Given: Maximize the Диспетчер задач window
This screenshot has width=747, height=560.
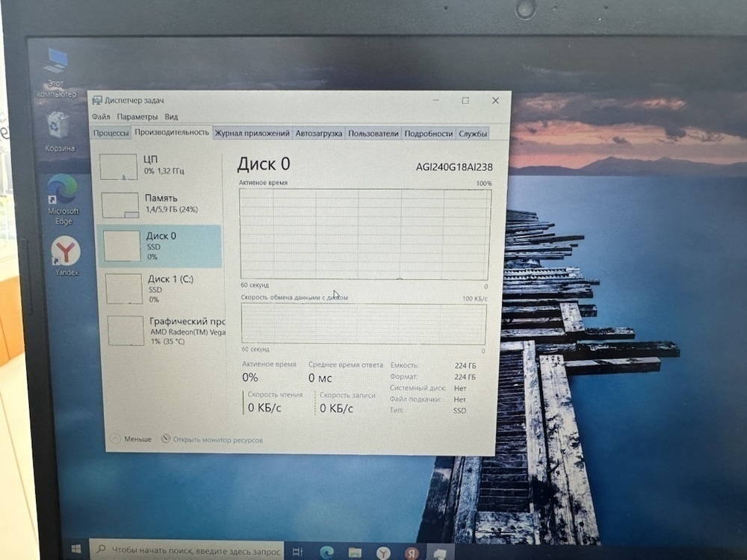Looking at the screenshot, I should pyautogui.click(x=465, y=101).
